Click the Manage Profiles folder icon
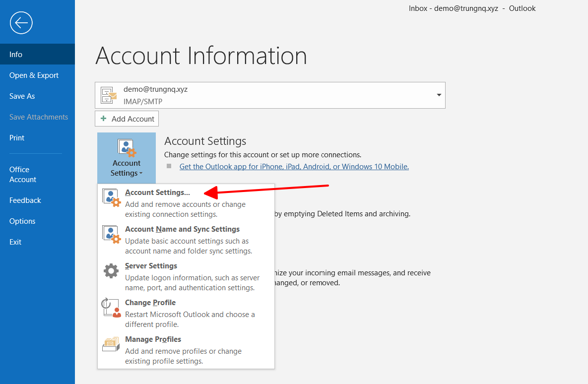Image resolution: width=588 pixels, height=384 pixels. 111,343
